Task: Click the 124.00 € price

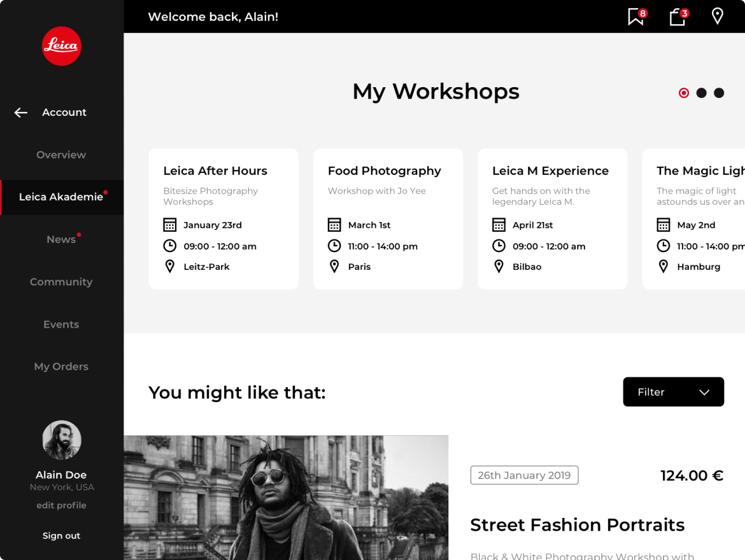Action: pyautogui.click(x=692, y=475)
